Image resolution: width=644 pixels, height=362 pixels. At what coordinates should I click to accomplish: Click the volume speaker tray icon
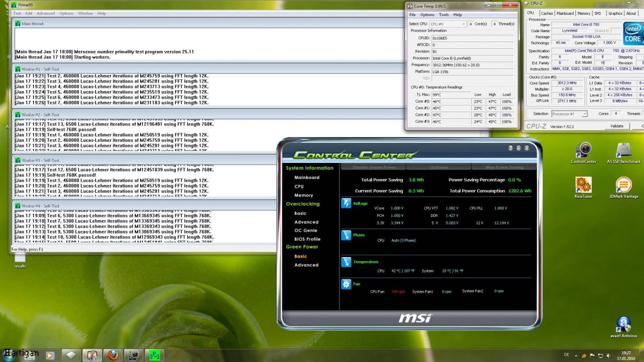tap(608, 356)
